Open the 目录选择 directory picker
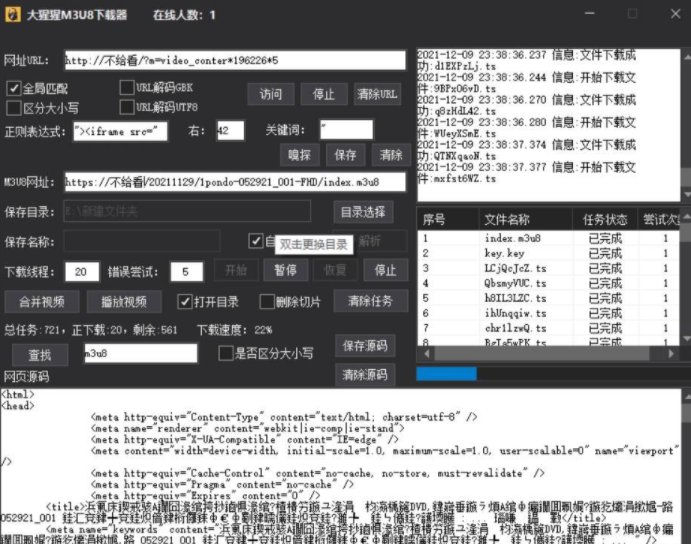 click(x=362, y=212)
